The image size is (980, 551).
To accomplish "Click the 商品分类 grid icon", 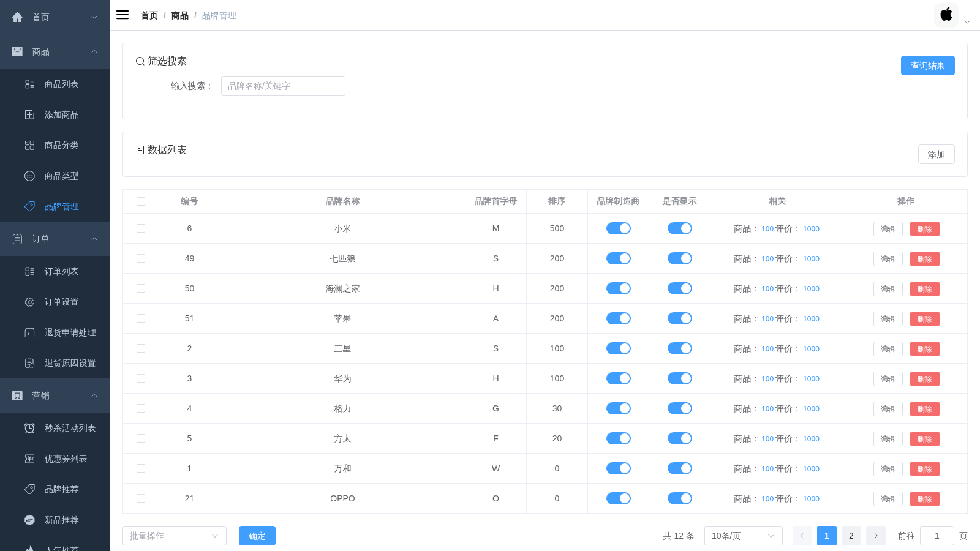I will 29,145.
